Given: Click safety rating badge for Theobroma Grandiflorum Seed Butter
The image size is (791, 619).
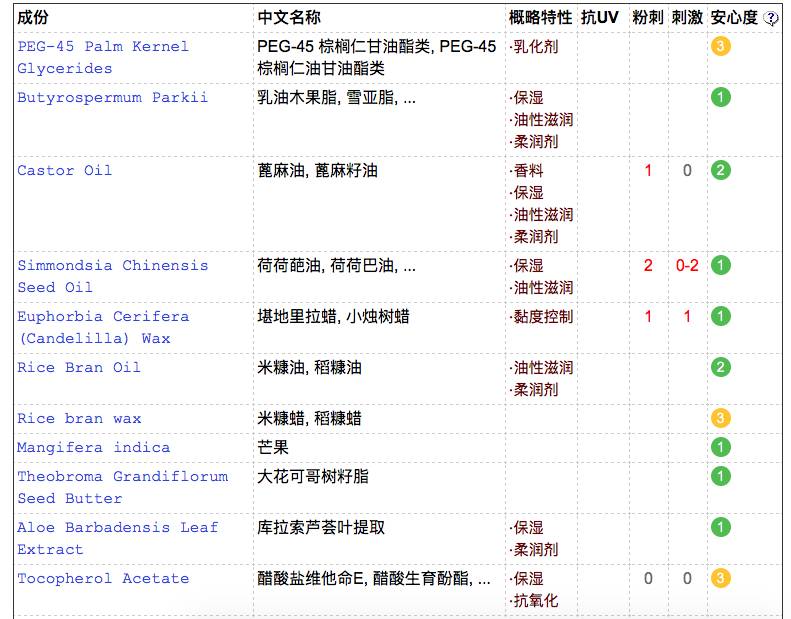Looking at the screenshot, I should 721,476.
